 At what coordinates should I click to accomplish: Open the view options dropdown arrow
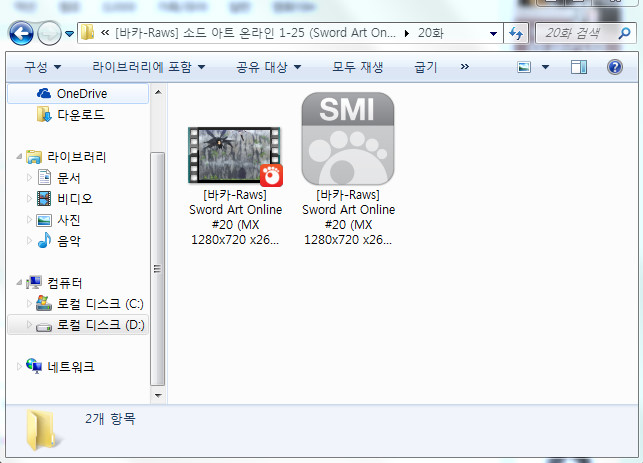[545, 67]
